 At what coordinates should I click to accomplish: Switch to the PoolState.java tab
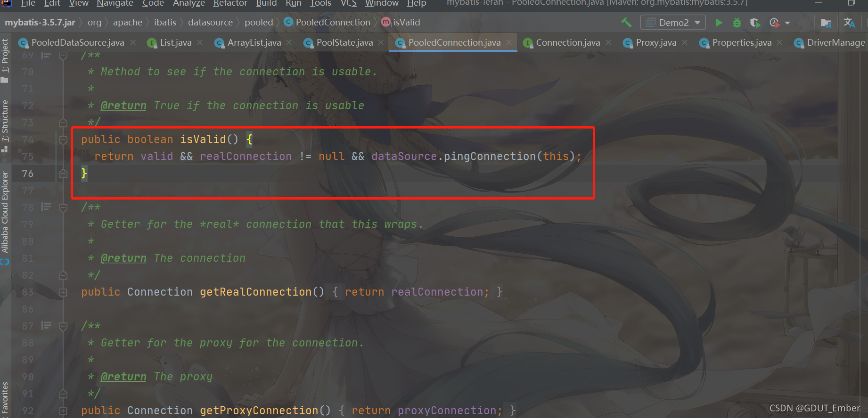pos(344,42)
